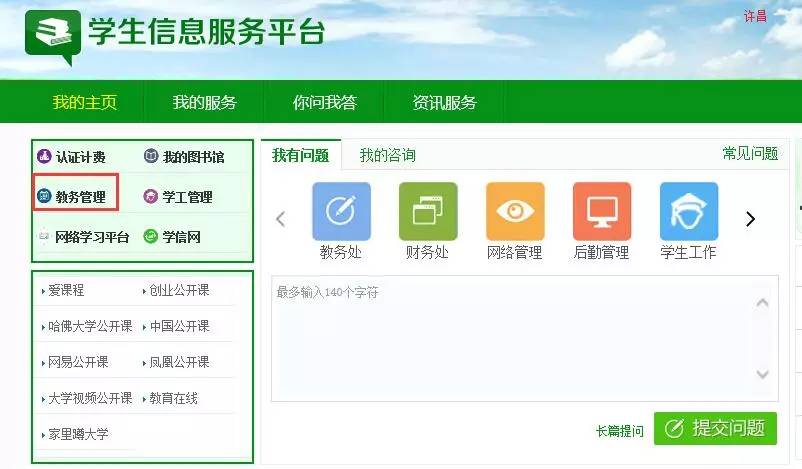Screen dimensions: 802x469
Task: Click the username 许昌 at top right
Action: tap(755, 16)
